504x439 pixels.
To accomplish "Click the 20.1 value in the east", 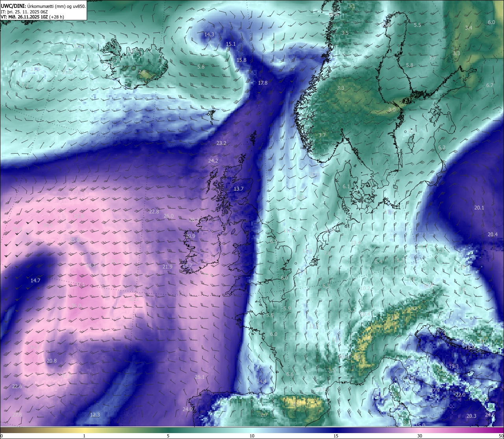I will [x=479, y=207].
